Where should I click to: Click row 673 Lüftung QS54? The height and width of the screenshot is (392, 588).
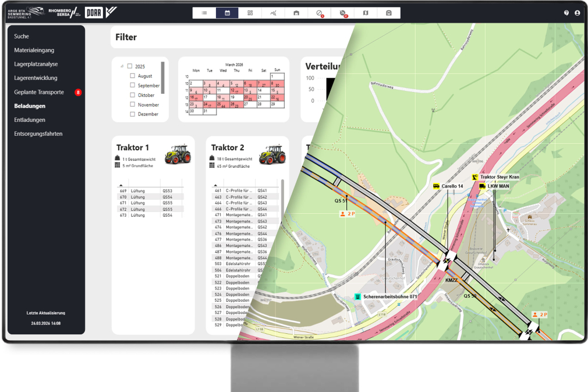coord(150,216)
